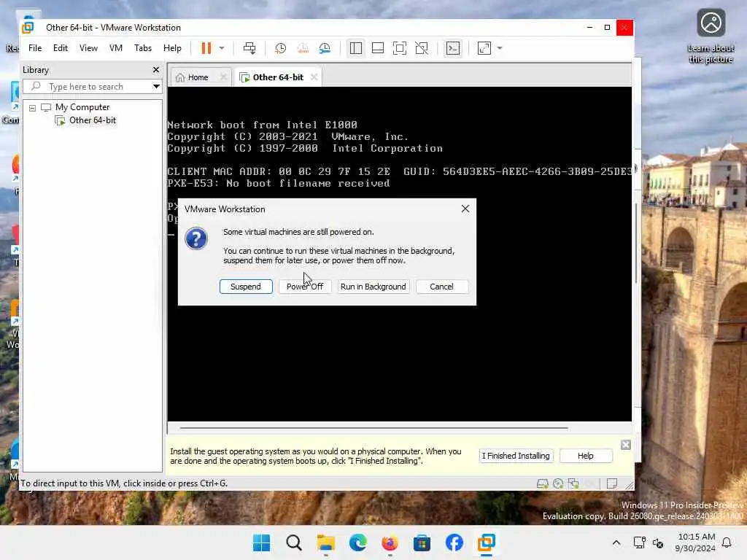Screen dimensions: 747x560
Task: Open Facebook from taskbar
Action: 454,542
